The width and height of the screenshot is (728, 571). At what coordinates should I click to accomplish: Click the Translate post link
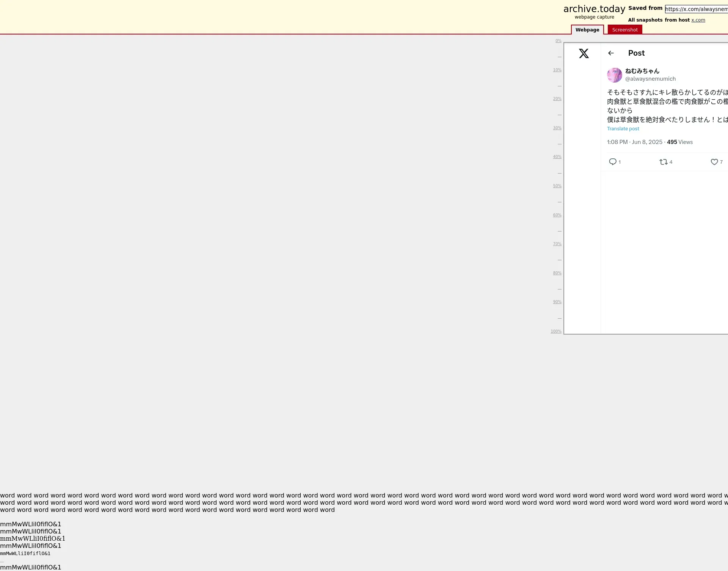pos(623,129)
